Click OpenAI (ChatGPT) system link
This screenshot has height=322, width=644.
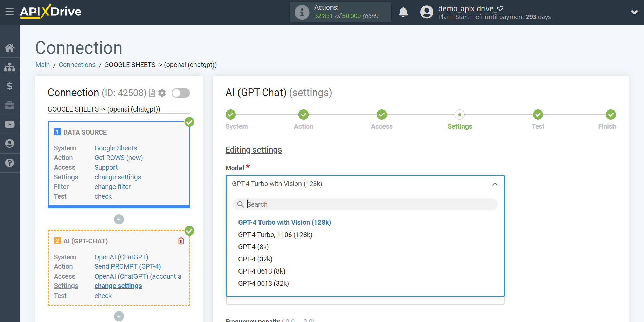(121, 257)
